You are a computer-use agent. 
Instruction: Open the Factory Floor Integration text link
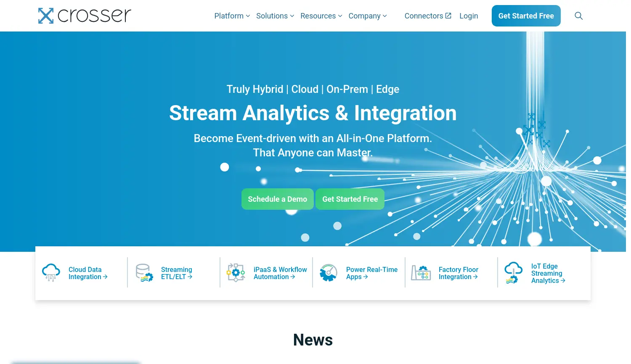458,273
